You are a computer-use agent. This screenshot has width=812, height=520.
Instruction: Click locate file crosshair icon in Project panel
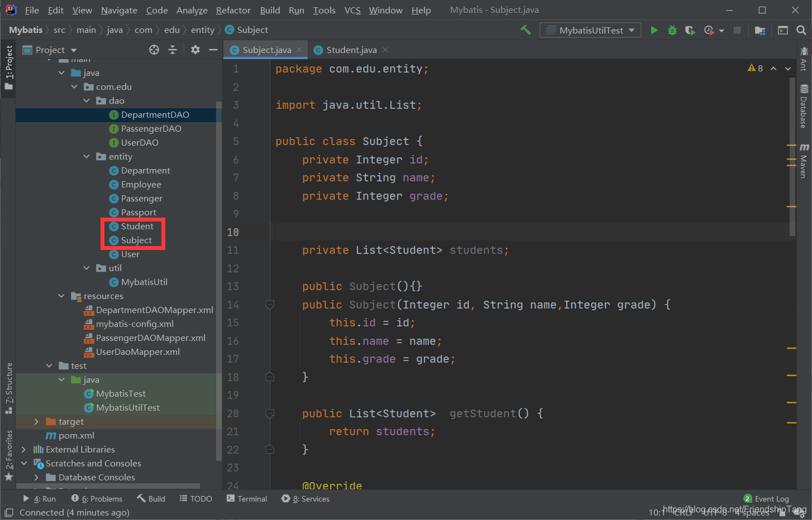[154, 50]
